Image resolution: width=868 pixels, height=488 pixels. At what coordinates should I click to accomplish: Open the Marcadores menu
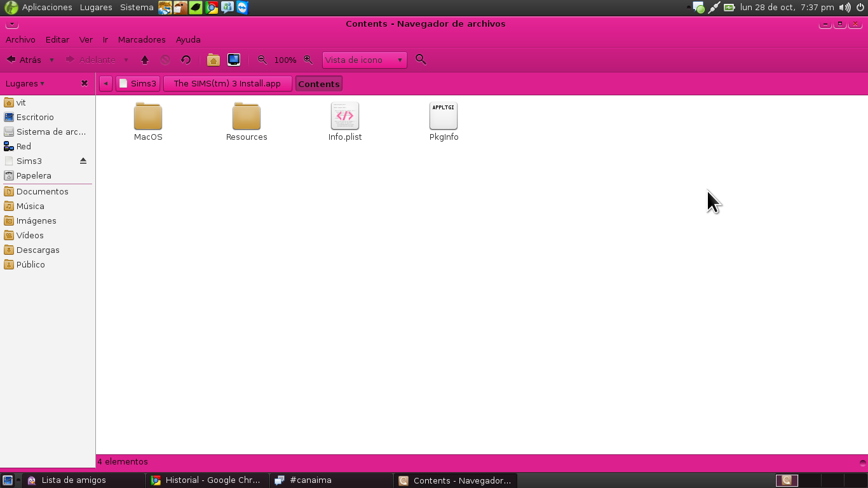click(x=142, y=39)
